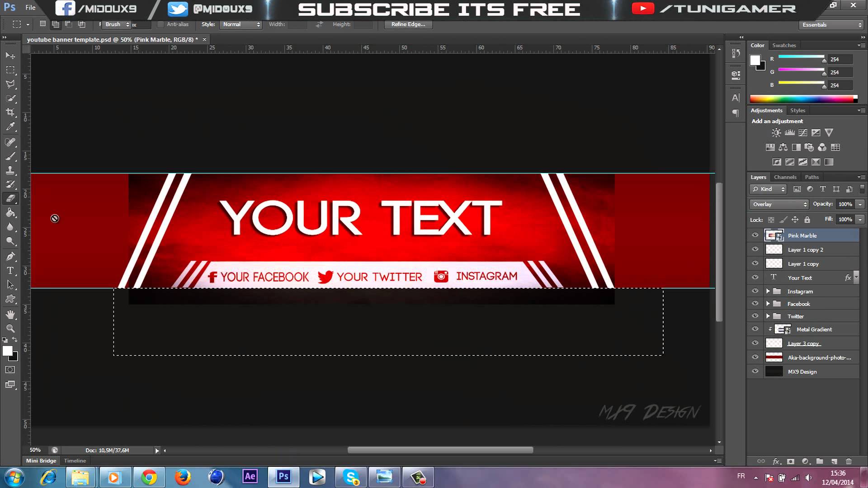Open the blend mode dropdown showing Overlay

point(778,204)
